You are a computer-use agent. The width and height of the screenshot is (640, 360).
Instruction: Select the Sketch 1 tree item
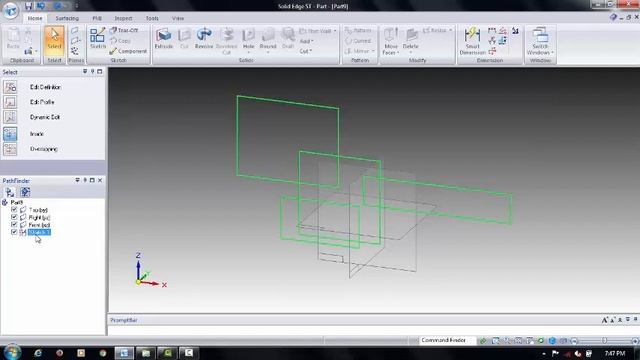39,232
